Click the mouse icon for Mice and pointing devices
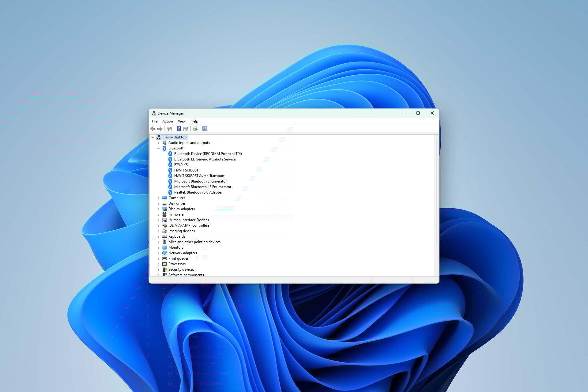 (164, 242)
